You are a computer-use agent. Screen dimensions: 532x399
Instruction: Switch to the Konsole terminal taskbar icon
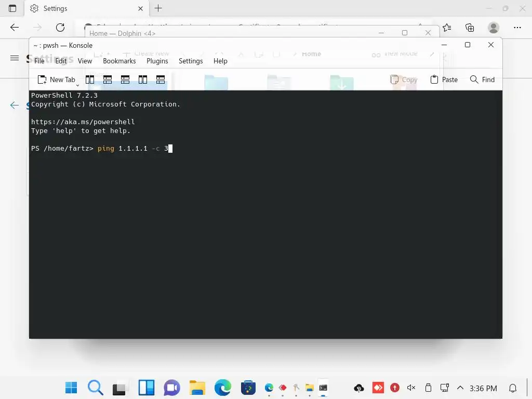tap(323, 388)
